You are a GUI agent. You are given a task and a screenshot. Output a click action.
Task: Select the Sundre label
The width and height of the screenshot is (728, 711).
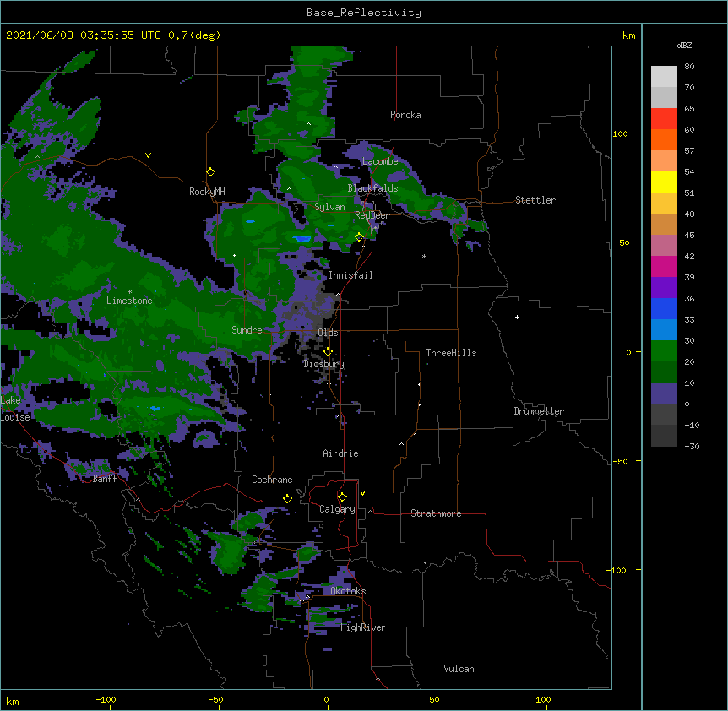click(247, 330)
